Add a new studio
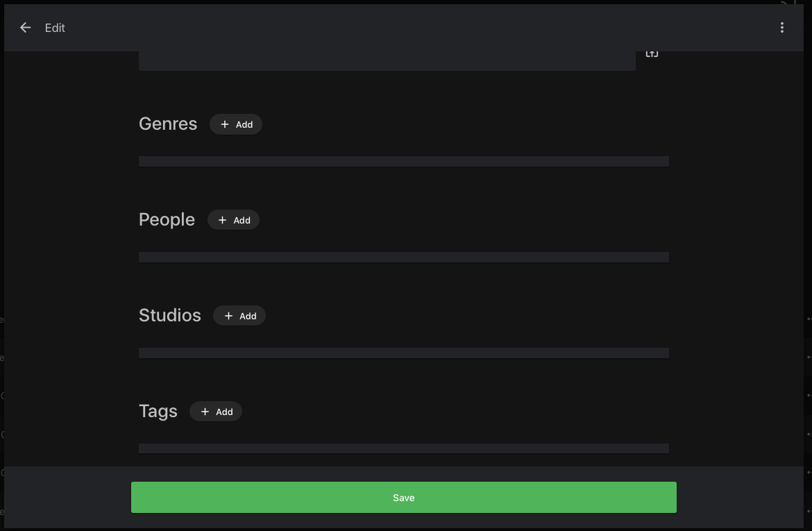Viewport: 812px width, 531px height. tap(239, 316)
